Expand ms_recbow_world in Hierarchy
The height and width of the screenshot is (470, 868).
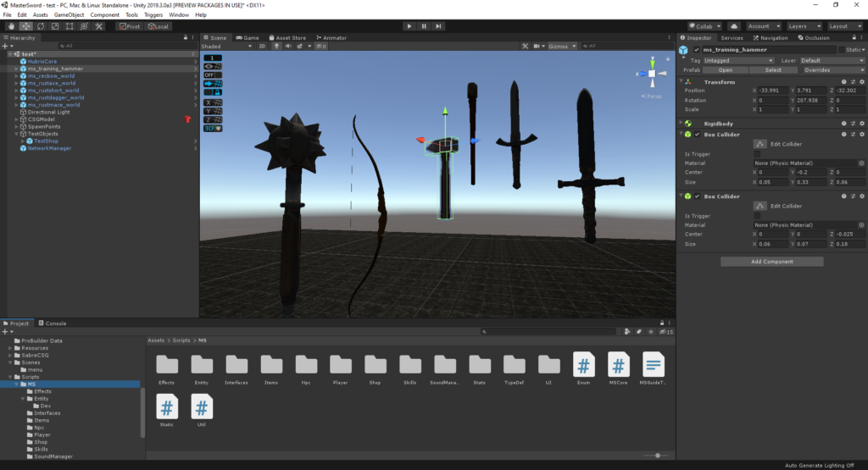(17, 75)
